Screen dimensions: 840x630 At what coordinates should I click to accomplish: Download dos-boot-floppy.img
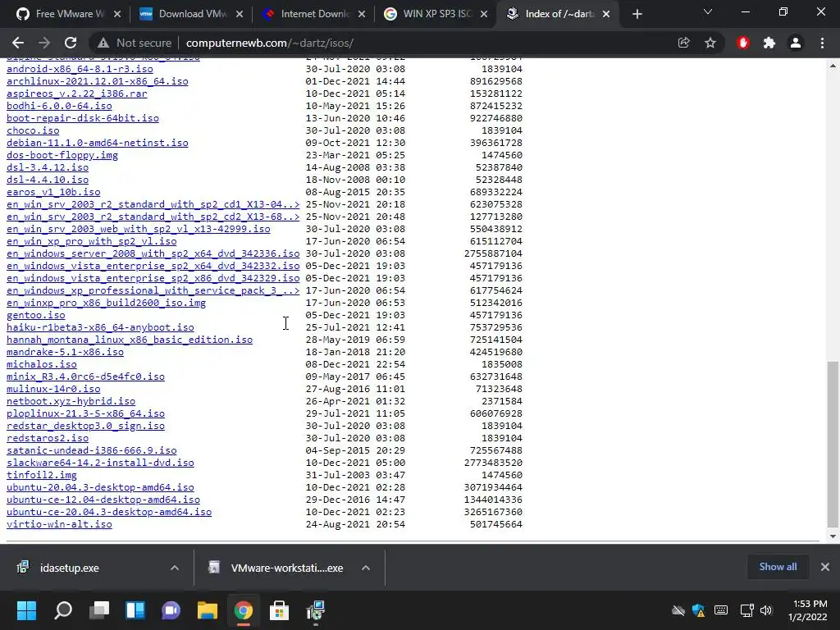point(62,155)
